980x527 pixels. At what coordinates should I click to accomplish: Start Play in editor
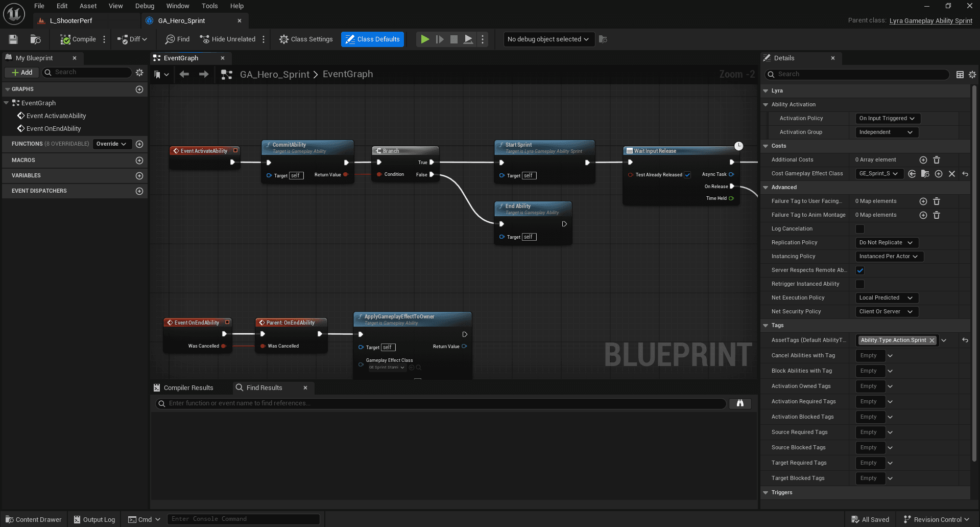click(425, 39)
